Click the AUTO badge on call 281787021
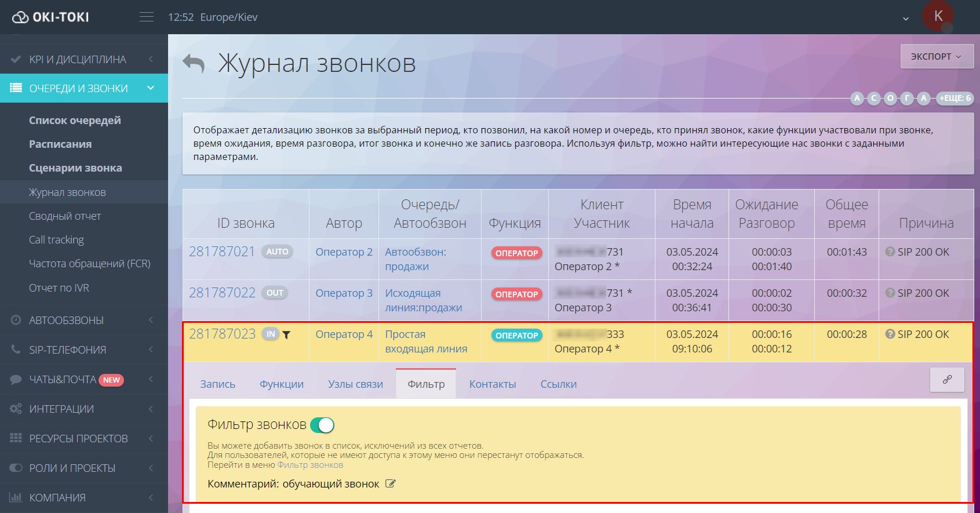This screenshot has height=513, width=980. point(277,252)
